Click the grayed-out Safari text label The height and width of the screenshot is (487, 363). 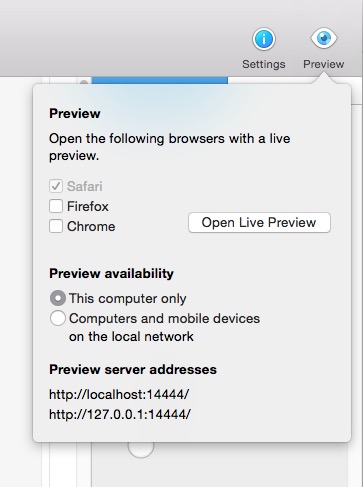pyautogui.click(x=85, y=186)
